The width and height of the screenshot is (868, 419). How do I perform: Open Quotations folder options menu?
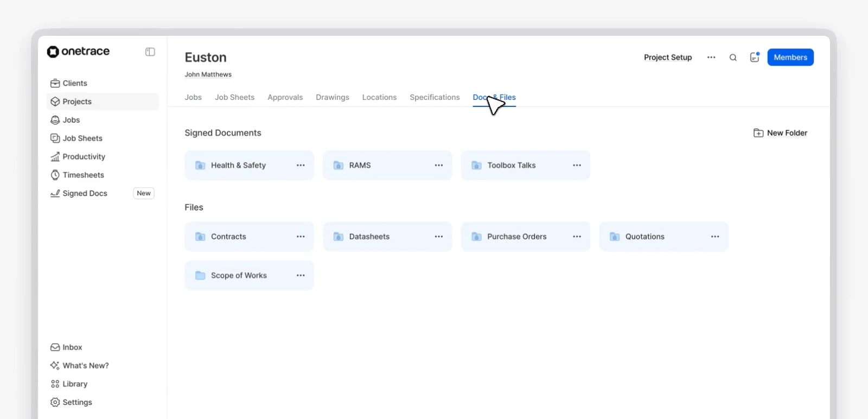pyautogui.click(x=715, y=237)
